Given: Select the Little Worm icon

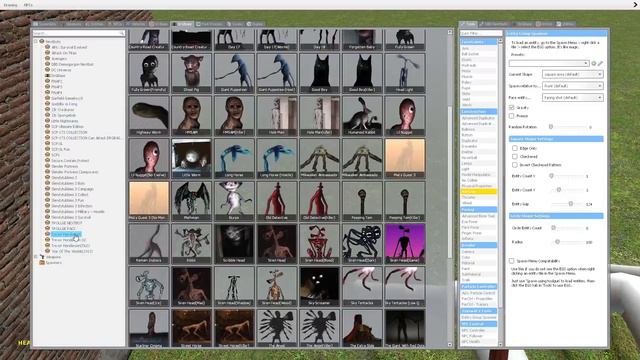Looking at the screenshot, I should click(191, 158).
